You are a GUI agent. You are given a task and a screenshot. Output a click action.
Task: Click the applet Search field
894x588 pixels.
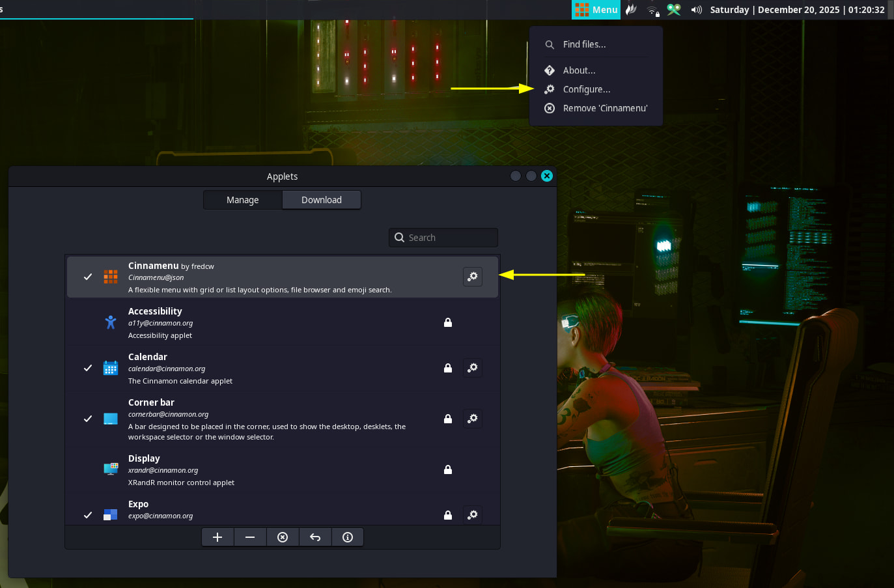click(x=451, y=238)
